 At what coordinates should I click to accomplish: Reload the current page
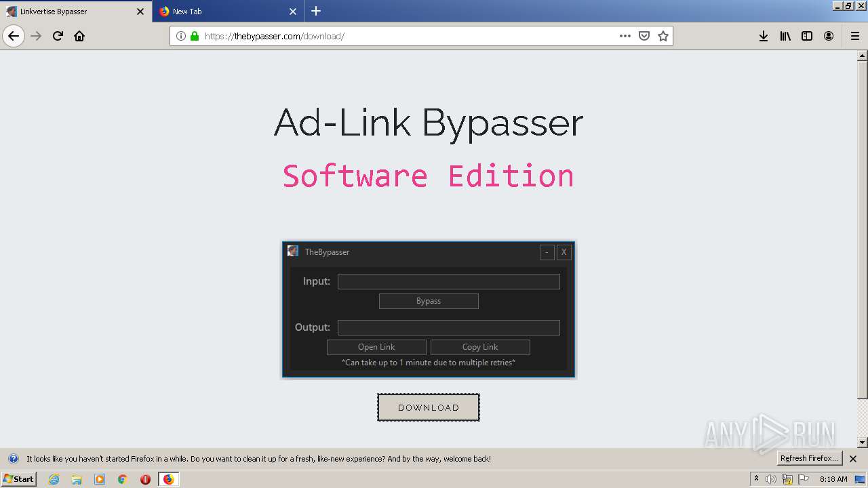58,36
